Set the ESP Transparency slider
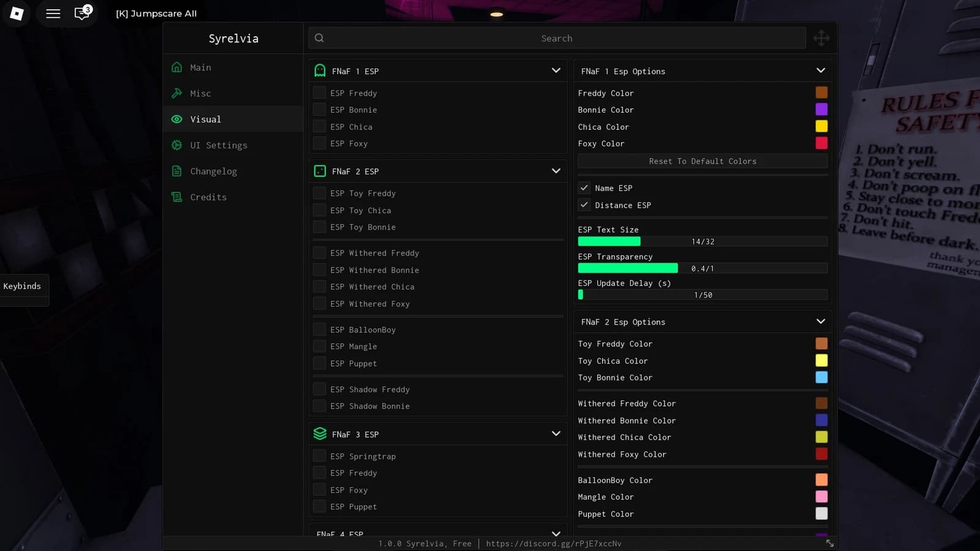This screenshot has height=551, width=980. click(x=703, y=268)
